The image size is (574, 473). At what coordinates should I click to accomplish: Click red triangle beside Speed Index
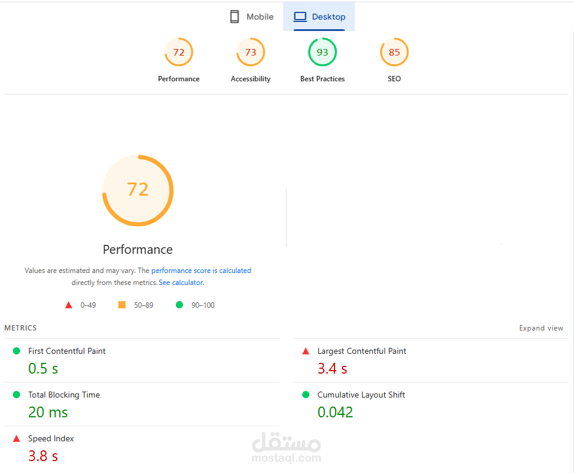coord(16,438)
